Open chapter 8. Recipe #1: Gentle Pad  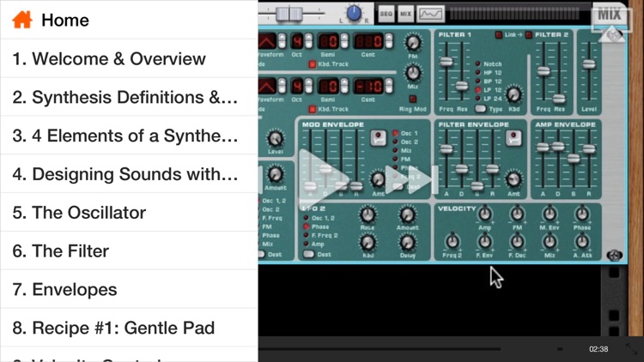(x=129, y=328)
